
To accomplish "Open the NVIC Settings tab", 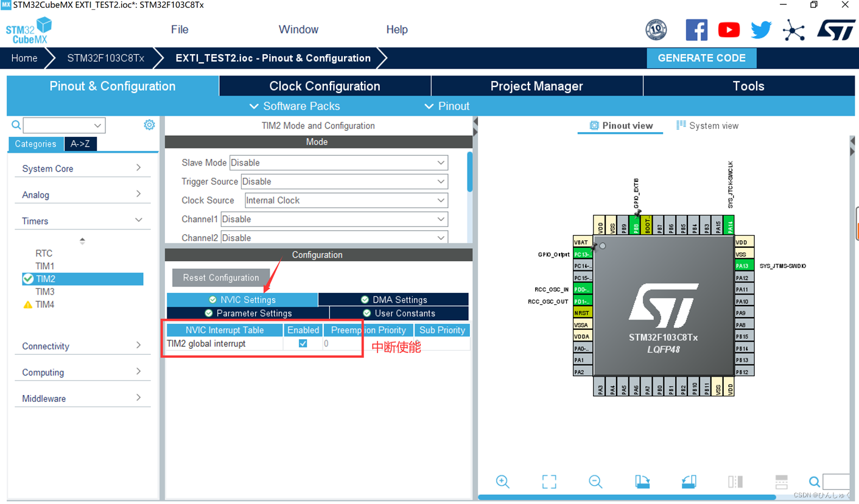I will [x=242, y=299].
